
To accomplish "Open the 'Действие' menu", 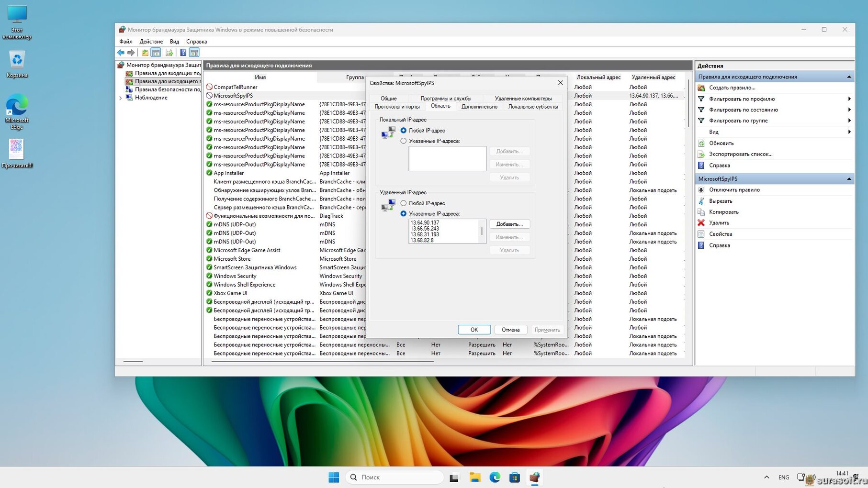I will 151,42.
